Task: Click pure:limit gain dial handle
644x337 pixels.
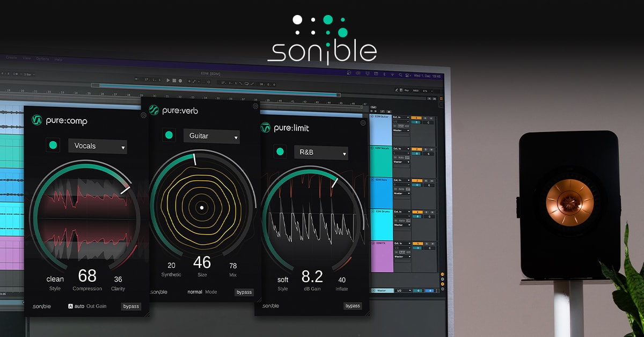Action: click(x=334, y=182)
